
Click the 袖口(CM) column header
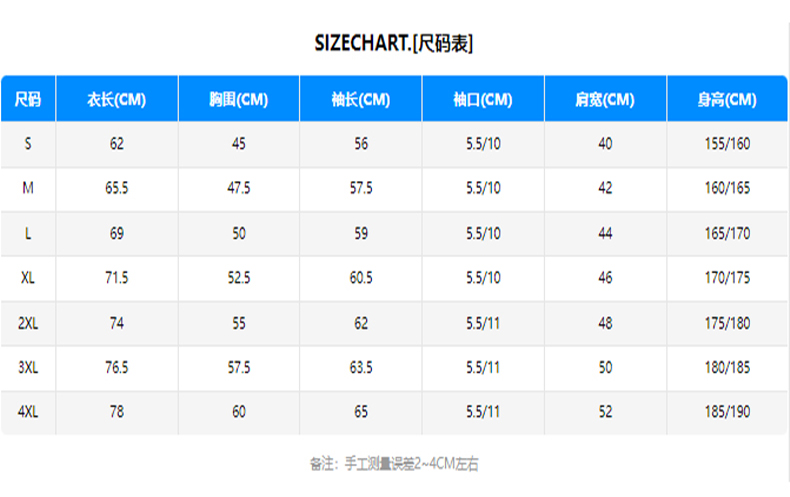click(483, 99)
